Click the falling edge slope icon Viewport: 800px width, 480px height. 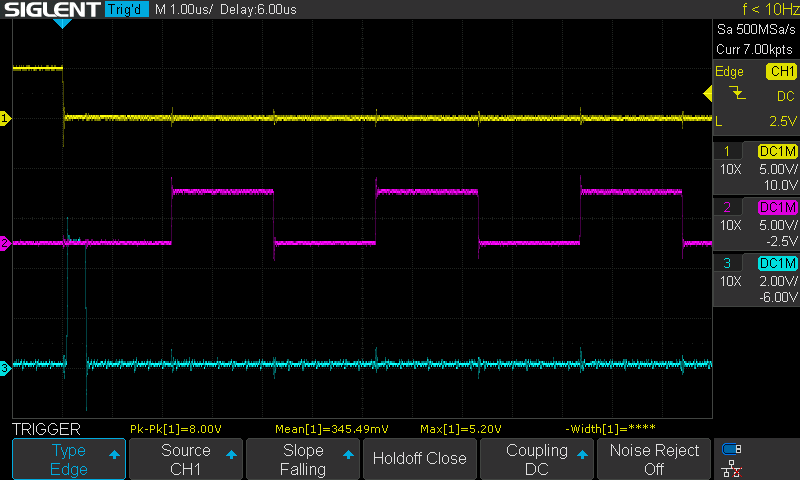tap(737, 93)
